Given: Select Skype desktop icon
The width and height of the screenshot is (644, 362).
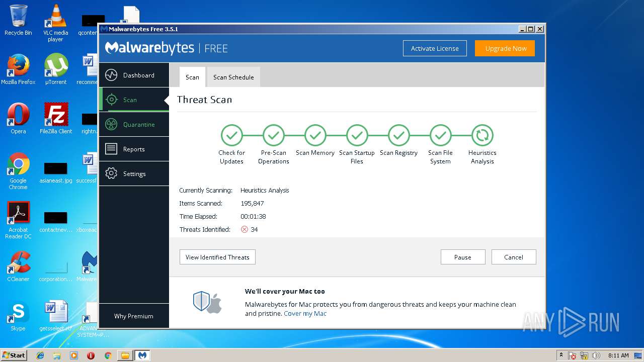Looking at the screenshot, I should 18,316.
